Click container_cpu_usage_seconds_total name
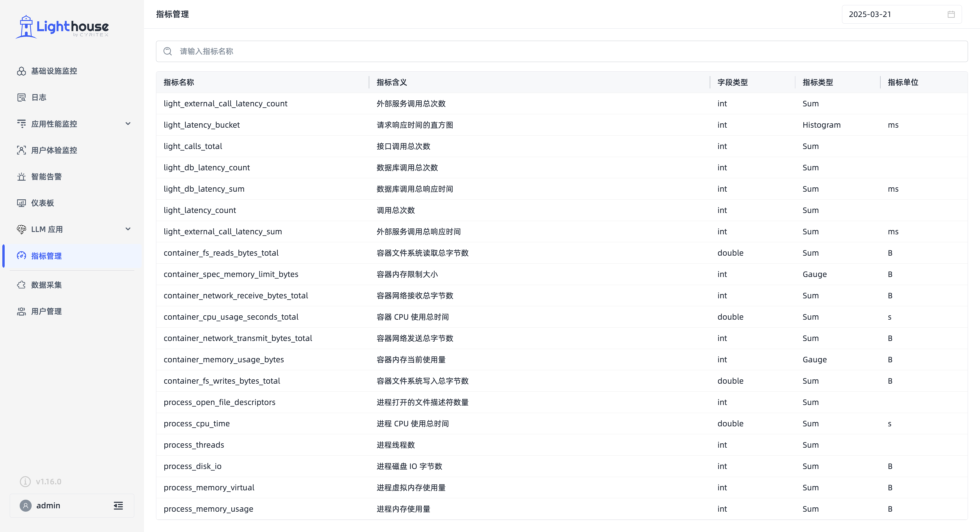Screen dimensions: 980x532 pyautogui.click(x=231, y=317)
